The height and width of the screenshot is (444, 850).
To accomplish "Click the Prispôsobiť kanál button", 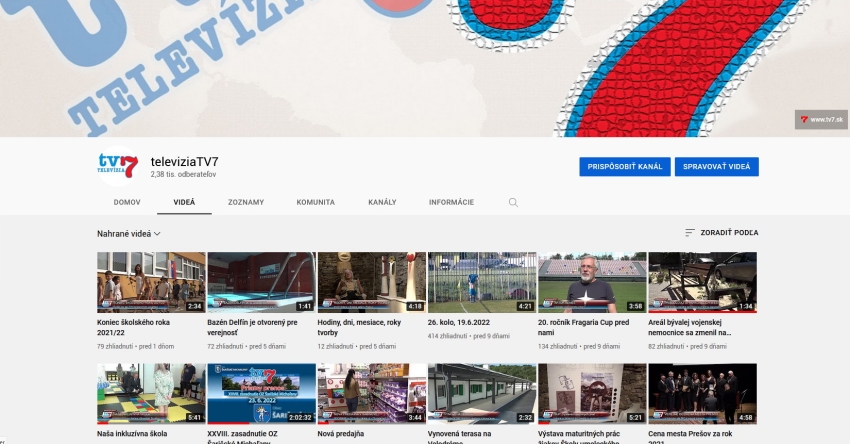I will (x=624, y=166).
